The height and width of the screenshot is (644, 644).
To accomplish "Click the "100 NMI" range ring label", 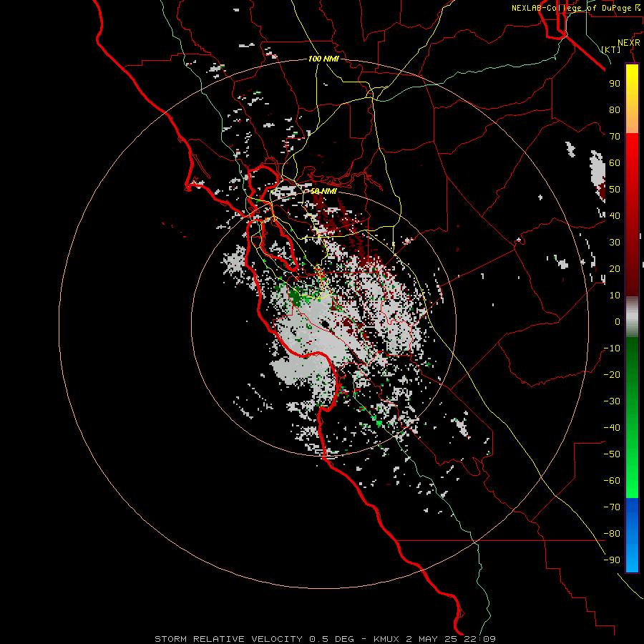I will pyautogui.click(x=323, y=59).
